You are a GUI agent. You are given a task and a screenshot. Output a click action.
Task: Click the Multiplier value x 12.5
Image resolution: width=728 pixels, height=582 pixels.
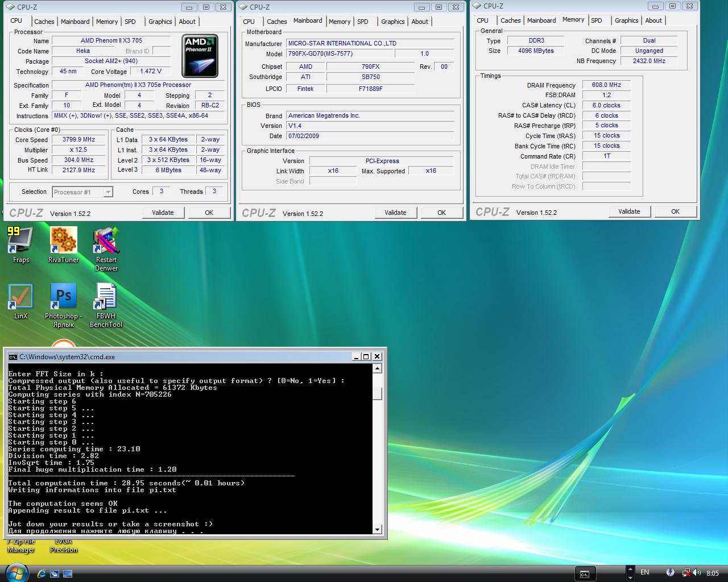pyautogui.click(x=78, y=149)
